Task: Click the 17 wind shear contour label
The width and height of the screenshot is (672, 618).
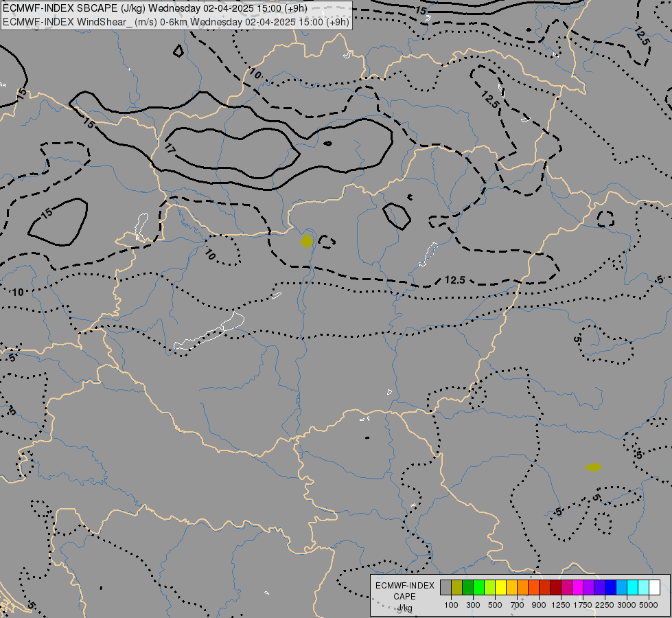Action: 170,148
